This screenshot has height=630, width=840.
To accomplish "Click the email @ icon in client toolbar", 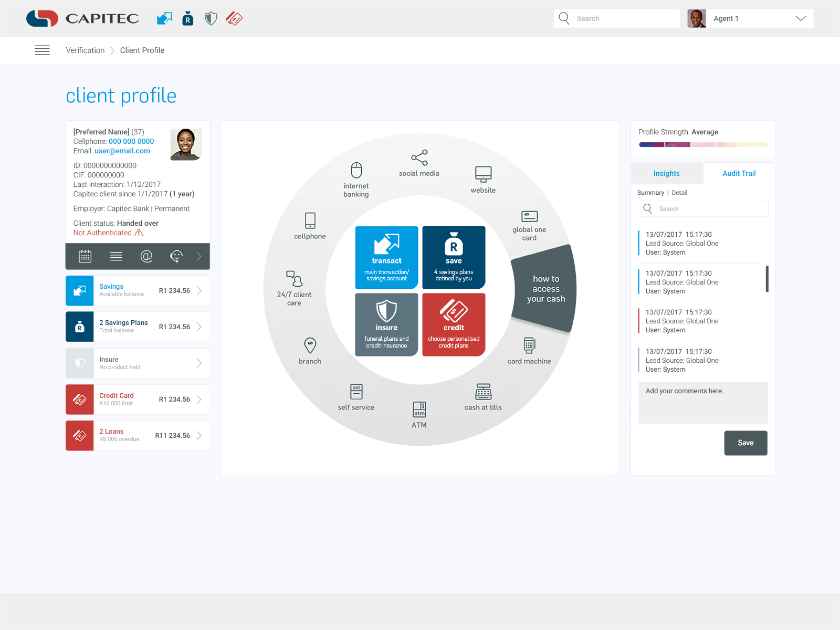I will click(x=146, y=256).
